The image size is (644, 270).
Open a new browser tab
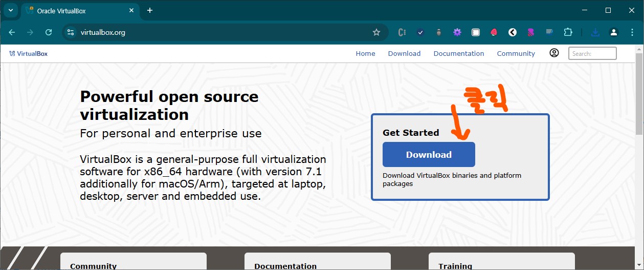tap(150, 10)
